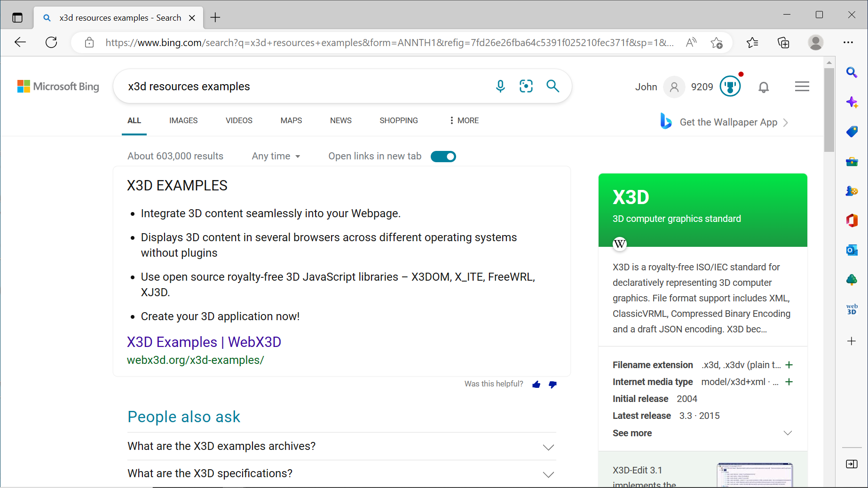Open the MORE search categories menu
The height and width of the screenshot is (488, 868).
(x=464, y=120)
